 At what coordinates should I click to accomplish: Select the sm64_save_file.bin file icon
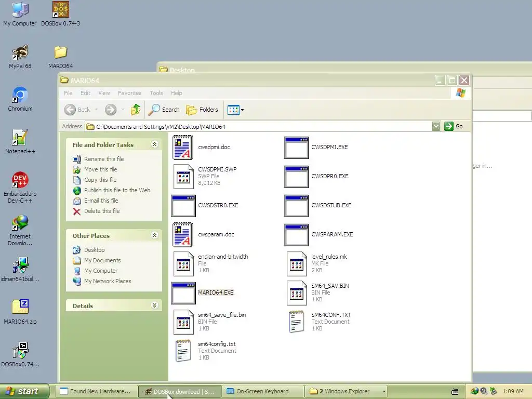click(x=183, y=322)
